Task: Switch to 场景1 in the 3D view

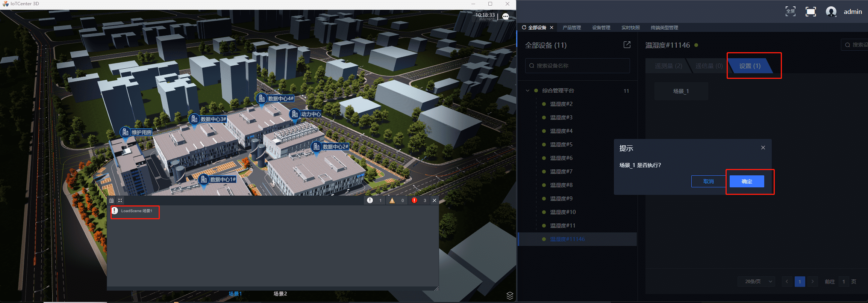Action: click(x=235, y=294)
